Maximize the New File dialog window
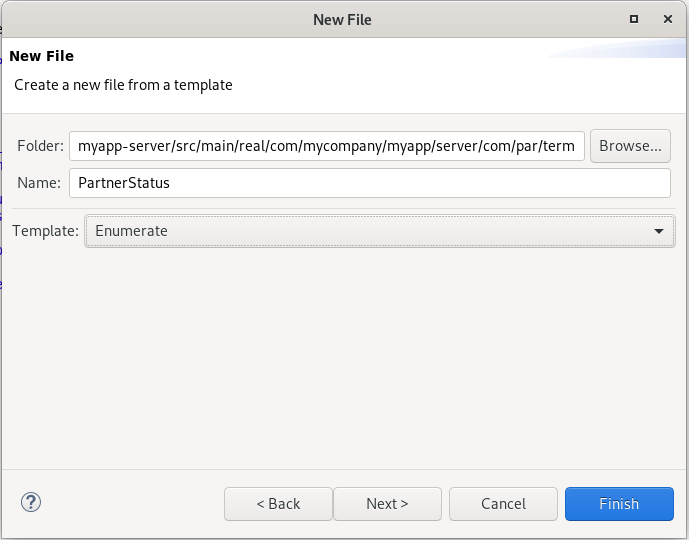Screen dimensions: 689x540 [x=634, y=19]
